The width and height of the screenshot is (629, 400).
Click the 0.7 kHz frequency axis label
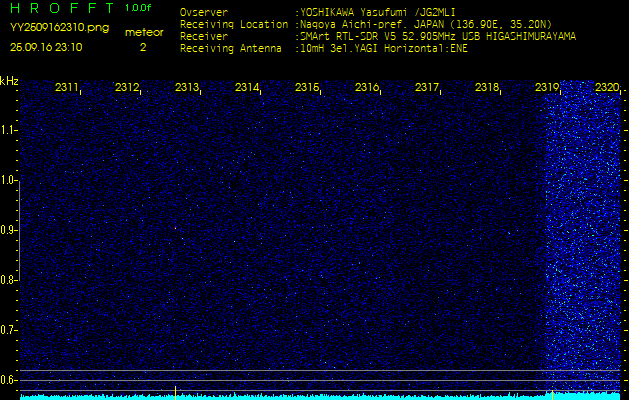(x=9, y=329)
